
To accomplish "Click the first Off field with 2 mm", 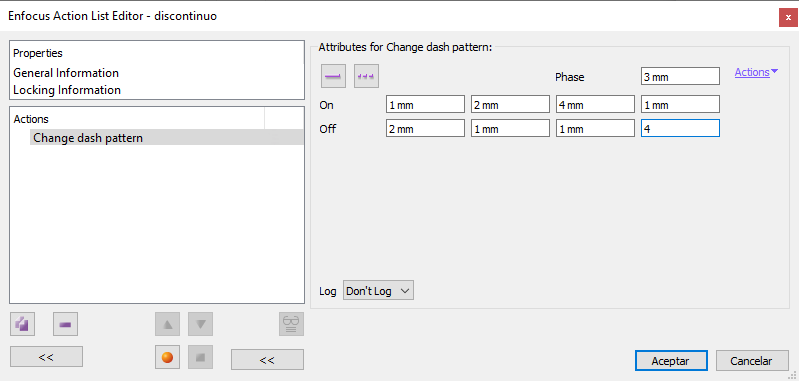I will 425,128.
